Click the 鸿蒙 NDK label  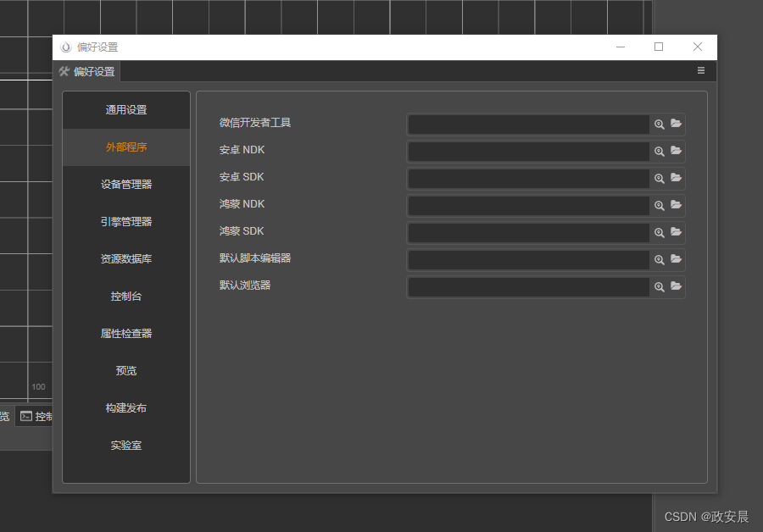pyautogui.click(x=242, y=204)
